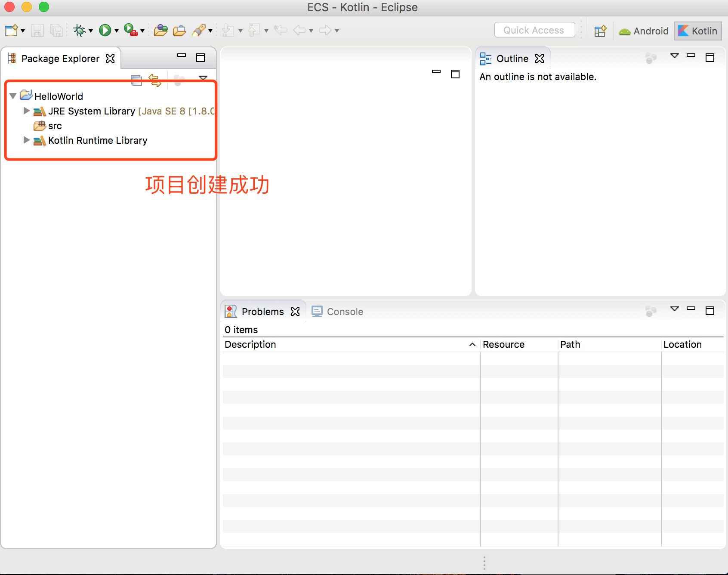The image size is (728, 575).
Task: Open the Debug configurations dropdown arrow
Action: click(x=91, y=31)
